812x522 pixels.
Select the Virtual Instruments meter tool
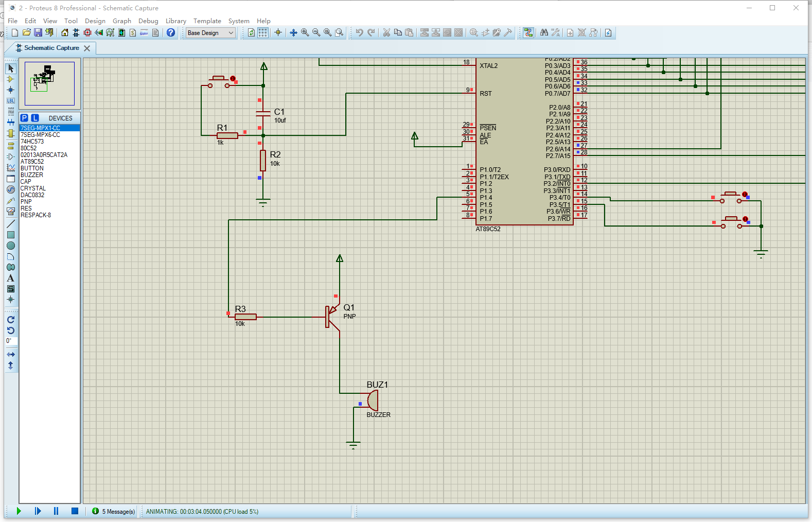[11, 211]
